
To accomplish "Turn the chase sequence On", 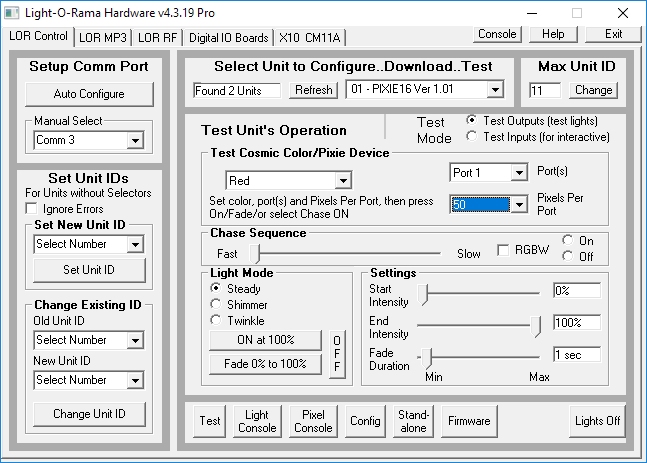I will point(569,241).
